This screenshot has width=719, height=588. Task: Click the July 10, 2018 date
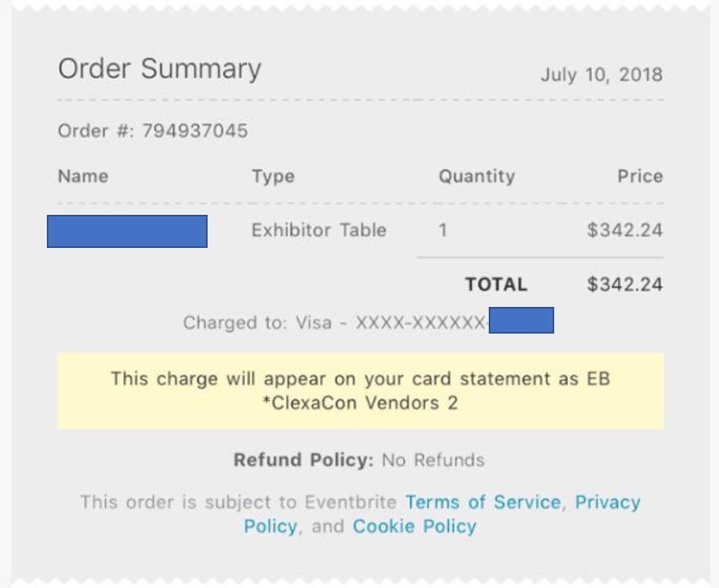[x=601, y=75]
